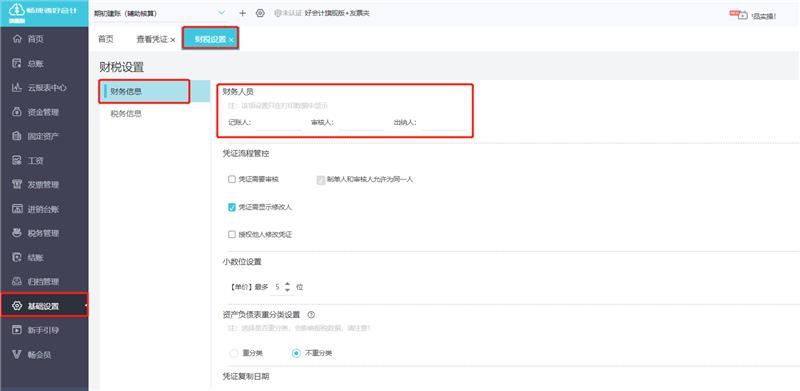Click the 记账人 input field
The image size is (800, 391).
(x=280, y=123)
